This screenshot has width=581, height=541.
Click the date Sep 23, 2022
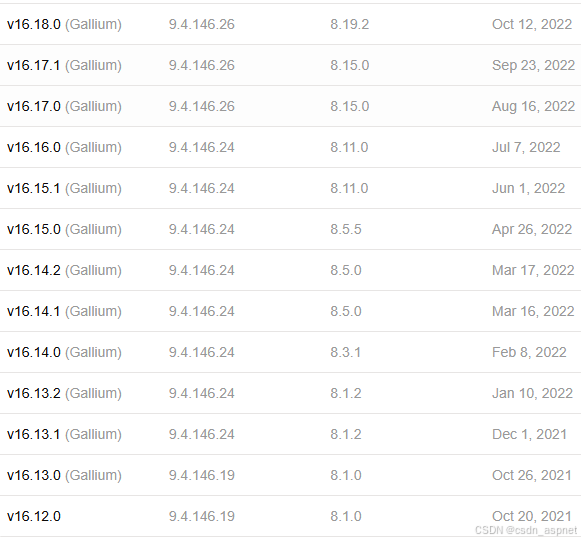(533, 66)
